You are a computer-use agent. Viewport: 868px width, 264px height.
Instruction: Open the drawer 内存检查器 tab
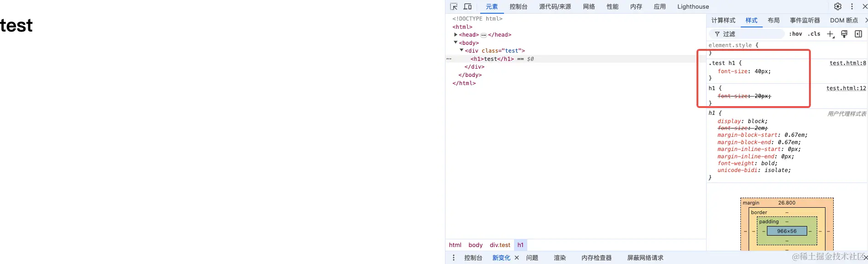[596, 258]
